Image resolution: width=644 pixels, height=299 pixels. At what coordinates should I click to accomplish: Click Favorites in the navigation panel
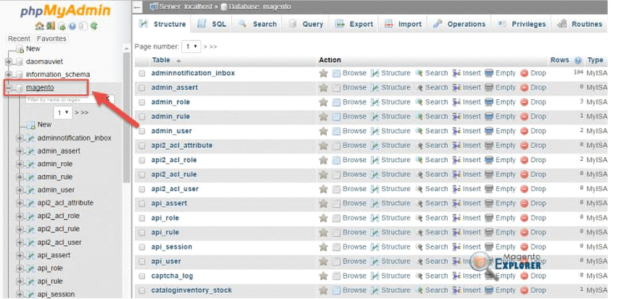coord(51,38)
